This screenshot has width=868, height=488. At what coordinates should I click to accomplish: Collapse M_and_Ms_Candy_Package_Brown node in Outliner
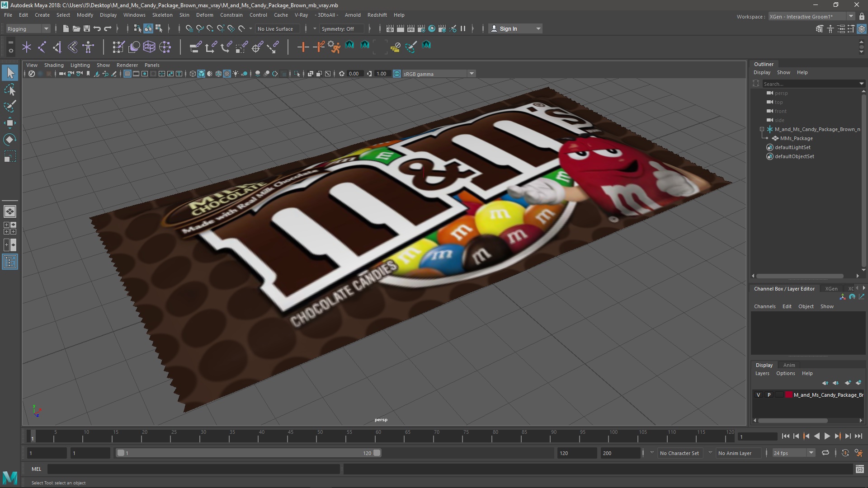point(762,129)
